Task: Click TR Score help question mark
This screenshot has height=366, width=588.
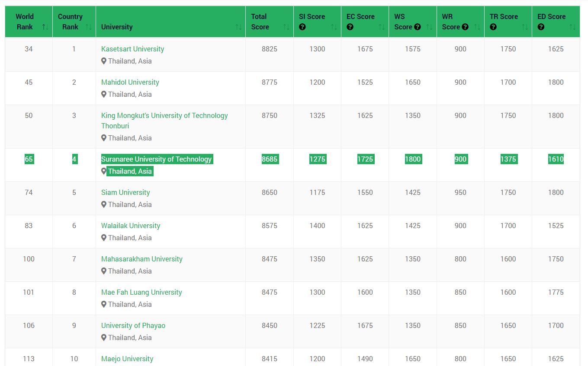Action: 493,27
